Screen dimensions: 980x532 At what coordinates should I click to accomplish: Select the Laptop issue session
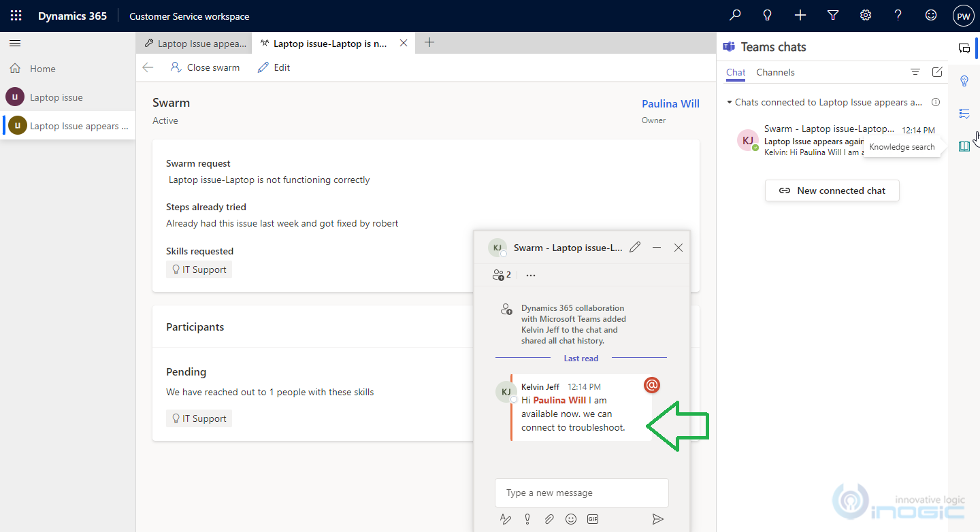click(68, 97)
